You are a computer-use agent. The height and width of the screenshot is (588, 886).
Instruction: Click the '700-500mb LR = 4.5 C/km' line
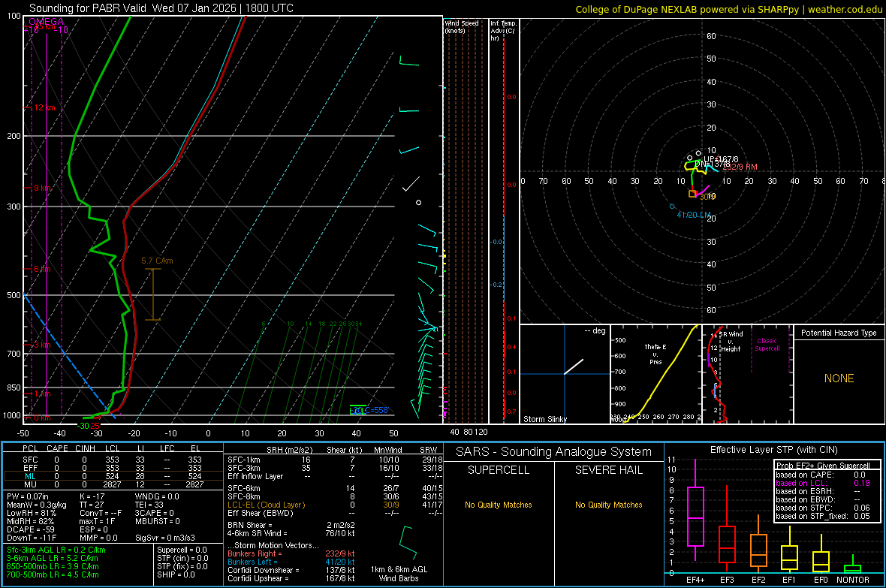52,574
